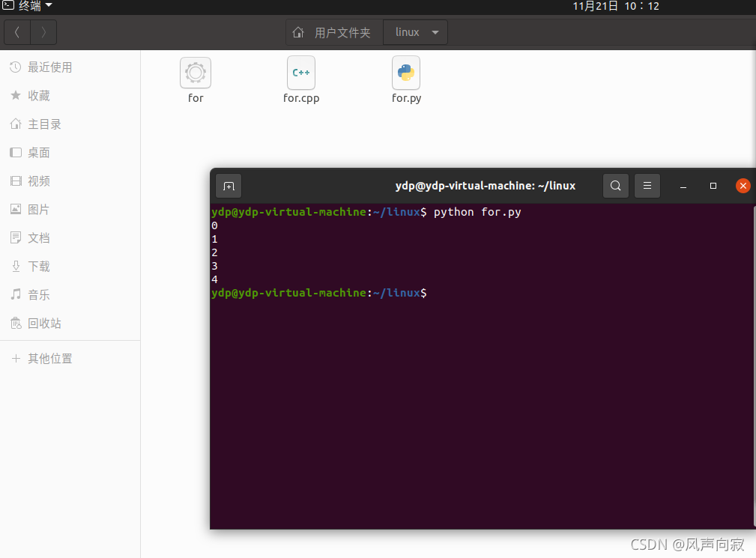Minimize the terminal window
The image size is (756, 558).
click(x=683, y=186)
